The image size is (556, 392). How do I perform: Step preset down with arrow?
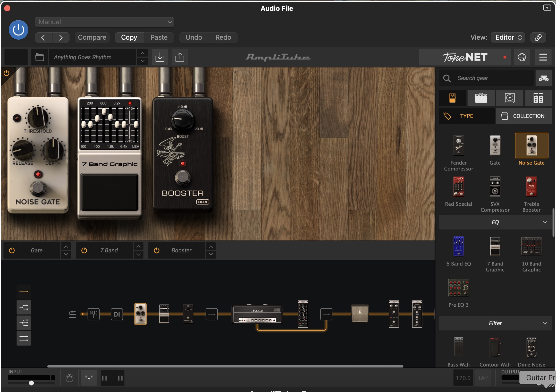pos(142,61)
